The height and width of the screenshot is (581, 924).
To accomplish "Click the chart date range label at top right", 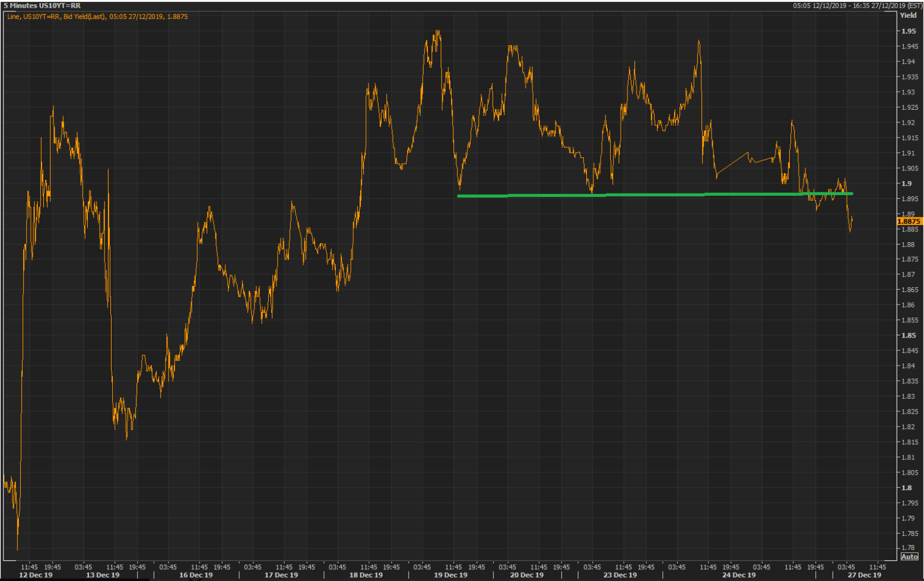I will [x=858, y=6].
